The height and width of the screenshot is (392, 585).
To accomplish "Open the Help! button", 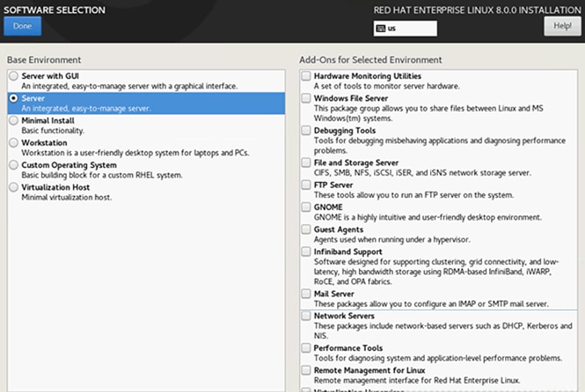I will [x=562, y=26].
